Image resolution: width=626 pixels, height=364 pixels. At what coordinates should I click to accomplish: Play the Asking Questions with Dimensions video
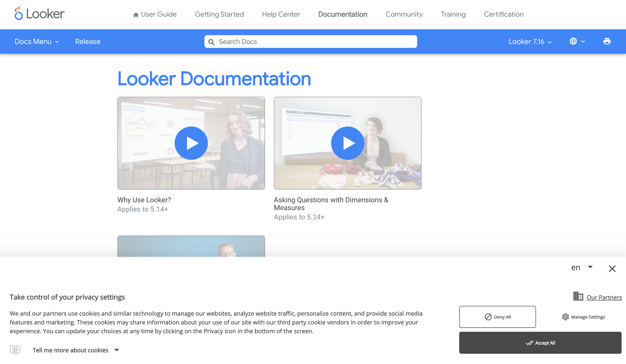347,143
